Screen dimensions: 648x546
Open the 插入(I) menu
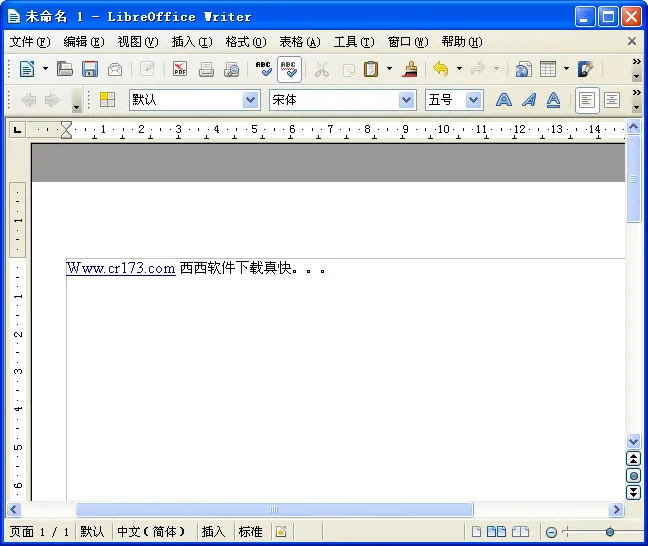coord(192,42)
